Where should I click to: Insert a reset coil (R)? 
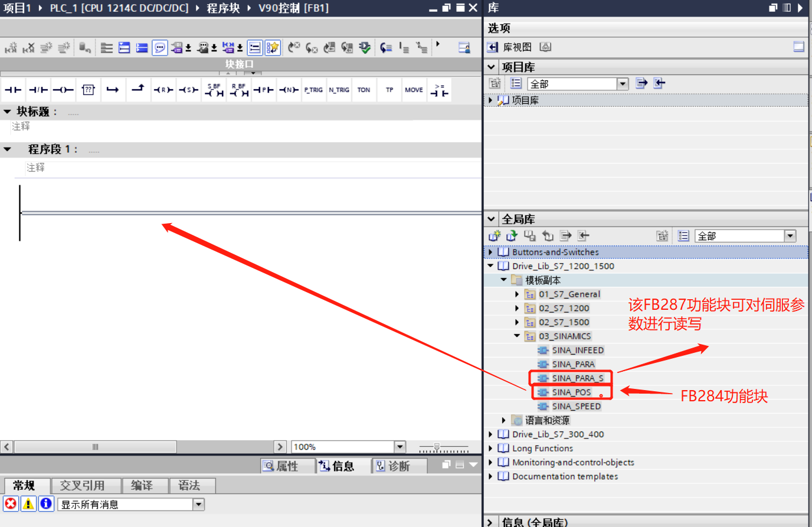pos(163,90)
